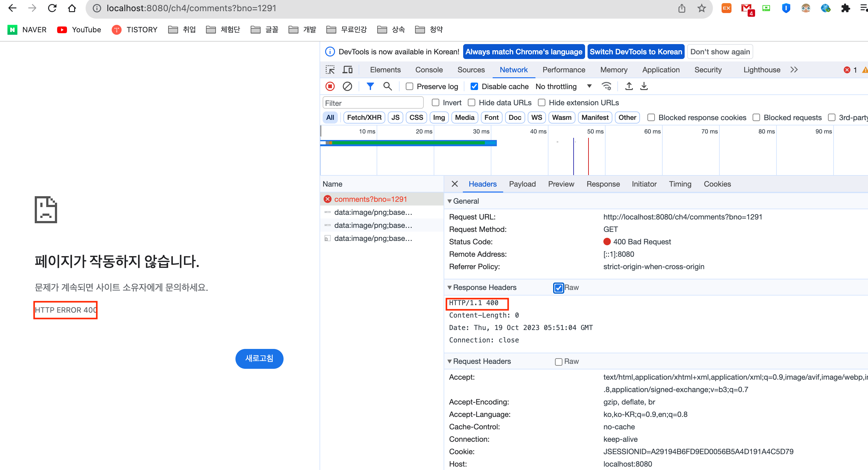
Task: Open the network conditions wifi icon
Action: 606,87
